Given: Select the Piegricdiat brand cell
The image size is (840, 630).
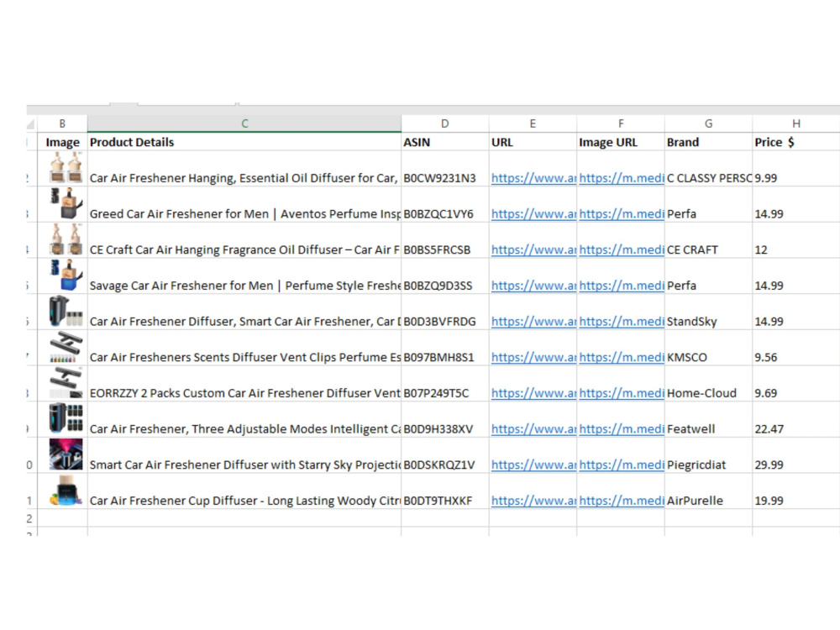Looking at the screenshot, I should tap(708, 456).
